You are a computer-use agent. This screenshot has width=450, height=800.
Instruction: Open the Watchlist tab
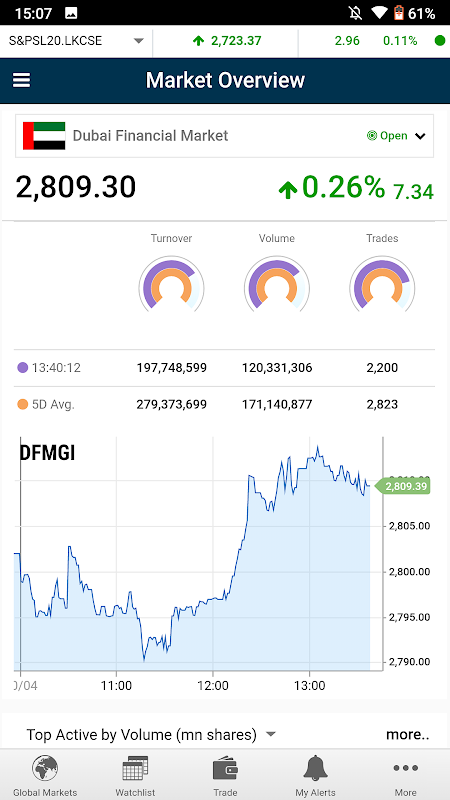135,769
